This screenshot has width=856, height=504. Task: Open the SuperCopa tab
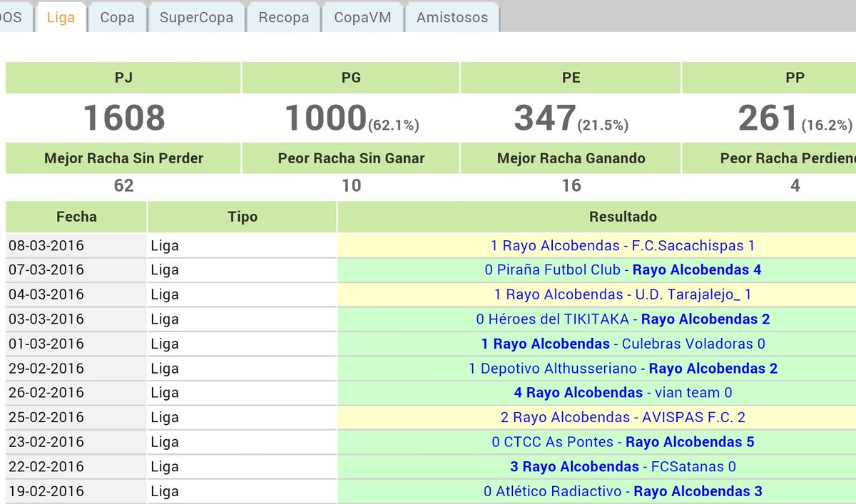pyautogui.click(x=195, y=18)
